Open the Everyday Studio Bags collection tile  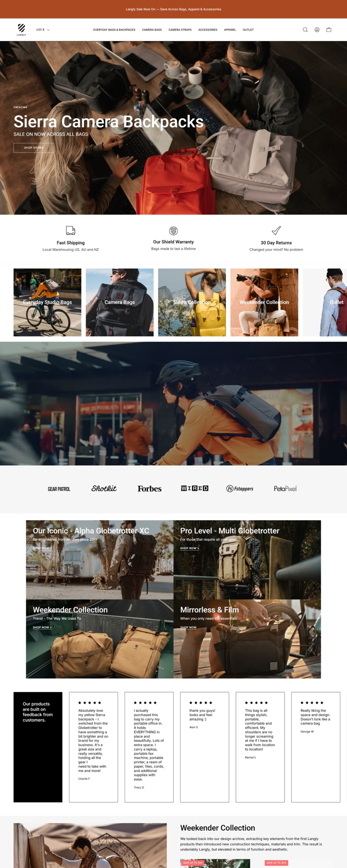coord(47,302)
